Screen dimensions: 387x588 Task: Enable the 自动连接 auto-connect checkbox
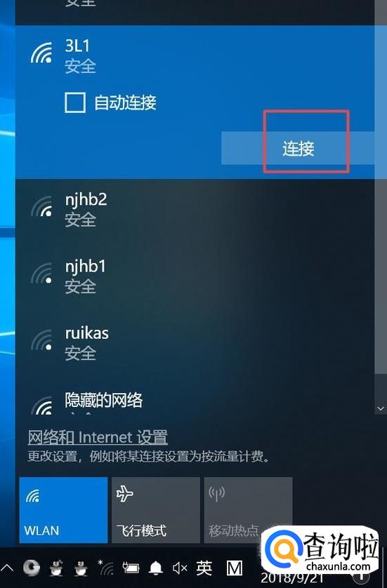click(75, 102)
